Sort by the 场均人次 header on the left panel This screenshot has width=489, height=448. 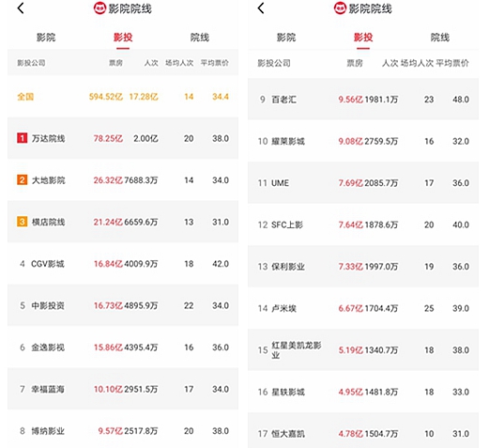(179, 63)
